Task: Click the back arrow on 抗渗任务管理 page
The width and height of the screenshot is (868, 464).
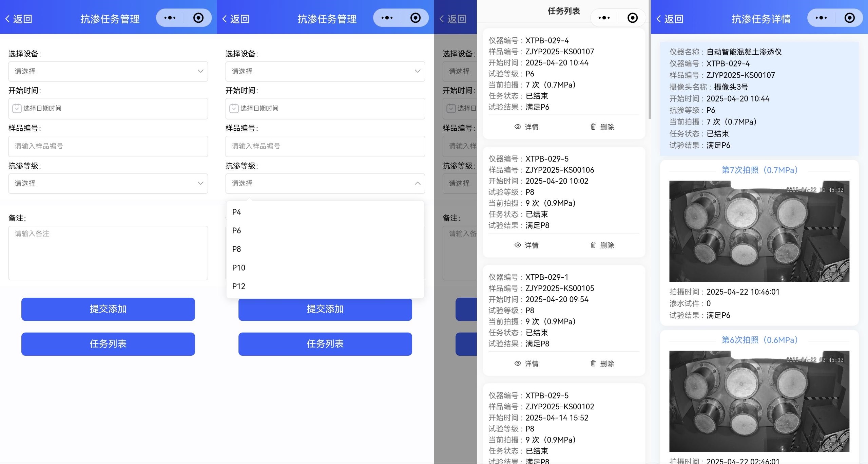Action: click(7, 18)
